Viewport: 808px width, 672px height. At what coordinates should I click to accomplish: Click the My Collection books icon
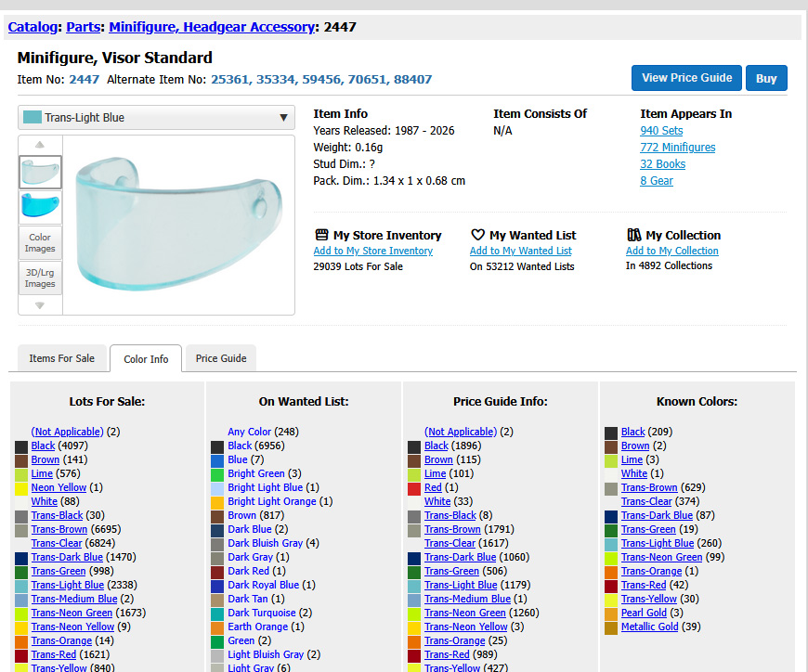point(633,235)
